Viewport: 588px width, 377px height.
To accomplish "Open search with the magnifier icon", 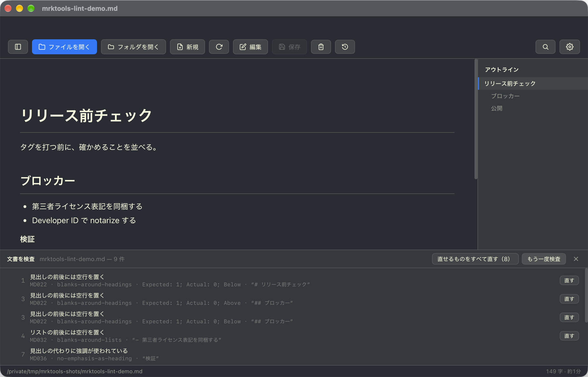I will (545, 47).
